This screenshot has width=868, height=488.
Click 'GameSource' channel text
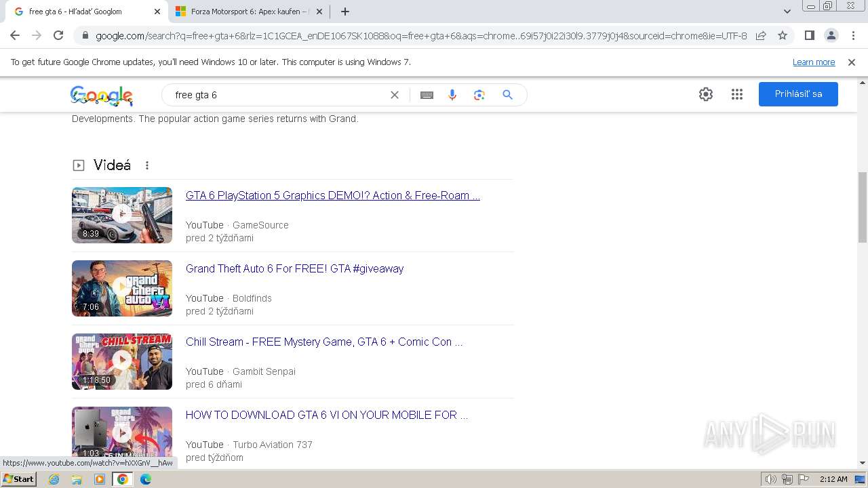click(x=260, y=225)
